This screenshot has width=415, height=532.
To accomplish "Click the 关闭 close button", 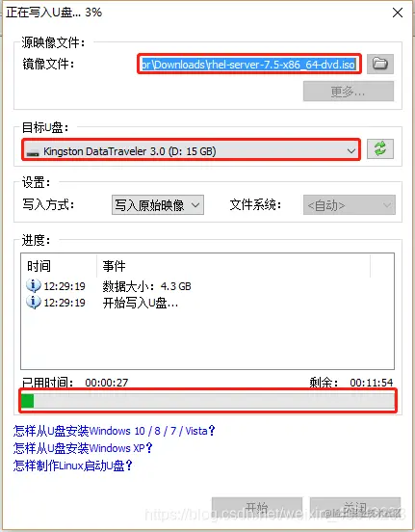I will 355,507.
